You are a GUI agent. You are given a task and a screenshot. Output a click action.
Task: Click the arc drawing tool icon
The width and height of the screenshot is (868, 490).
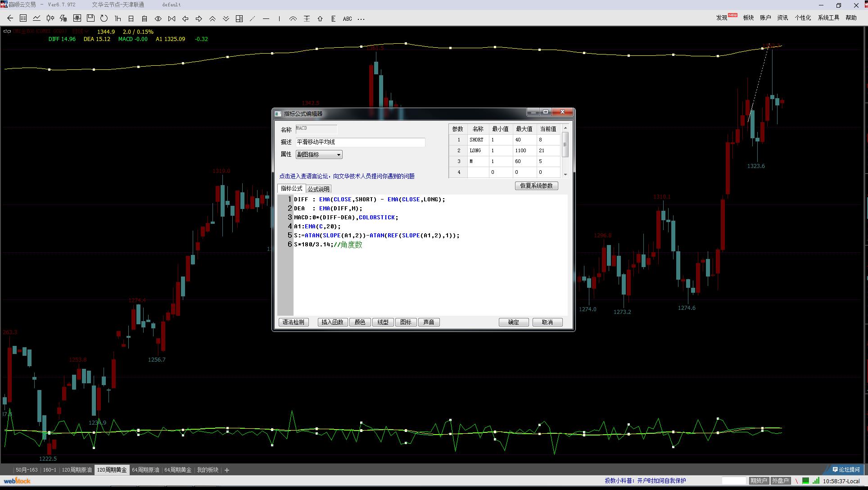293,19
